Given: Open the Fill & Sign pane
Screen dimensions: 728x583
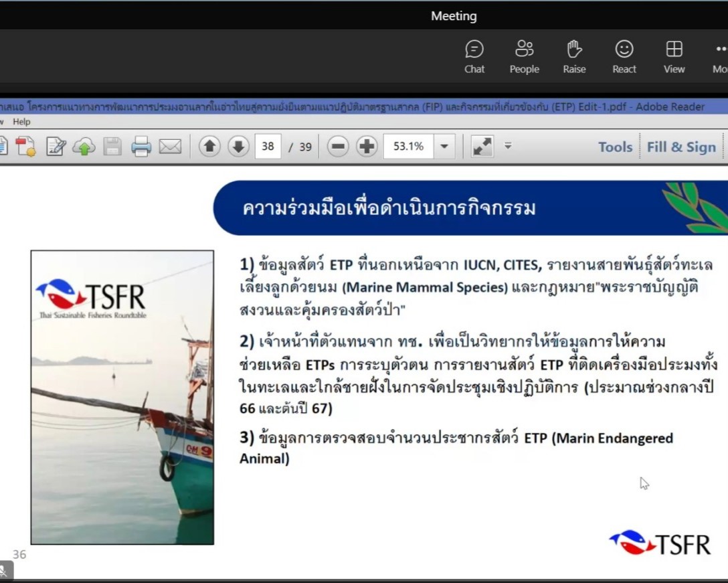Looking at the screenshot, I should pyautogui.click(x=681, y=147).
